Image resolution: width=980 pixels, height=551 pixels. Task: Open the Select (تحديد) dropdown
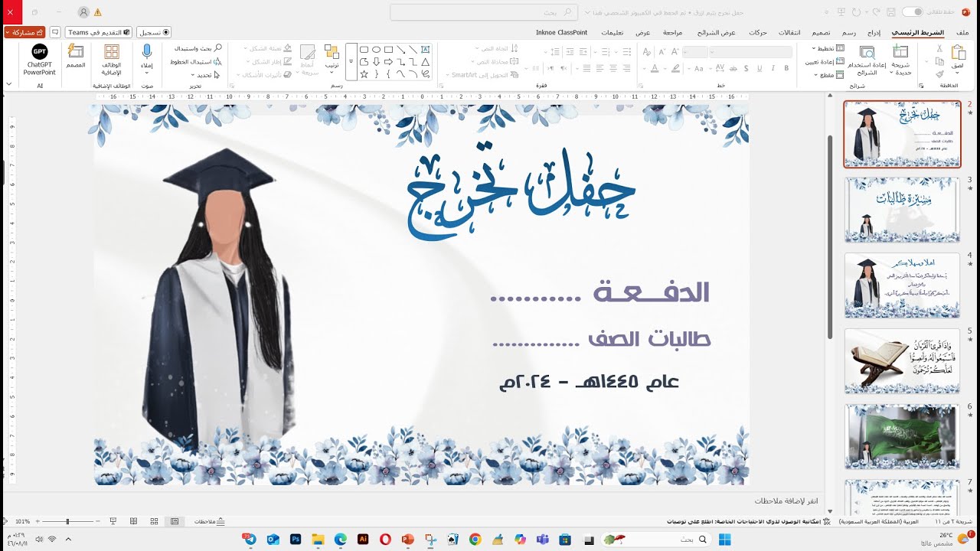point(204,75)
